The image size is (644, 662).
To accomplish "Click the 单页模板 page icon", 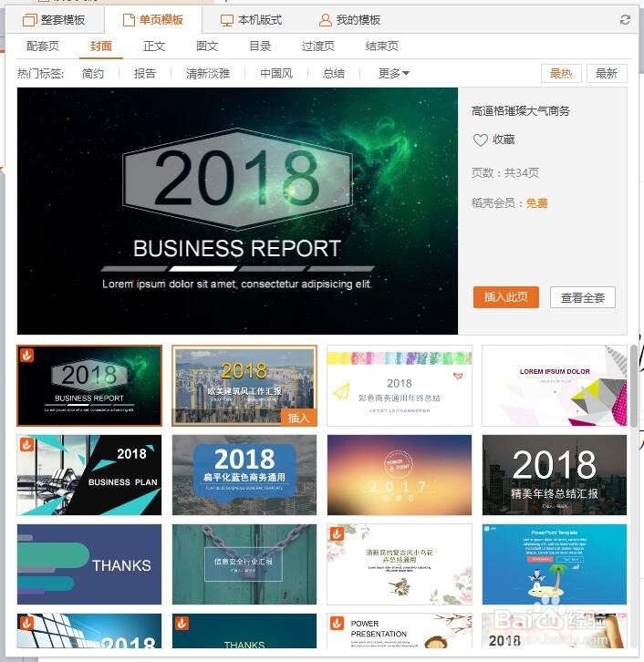I will (129, 20).
